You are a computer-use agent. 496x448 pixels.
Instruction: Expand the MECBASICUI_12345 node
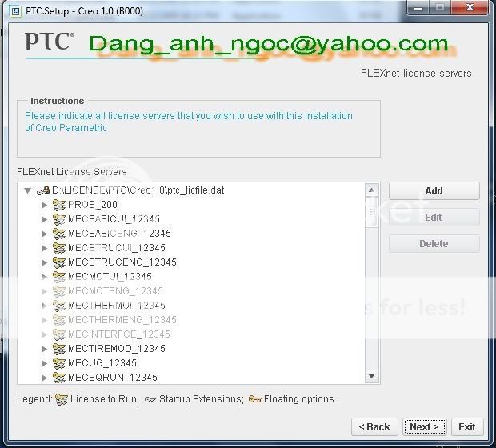[45, 219]
